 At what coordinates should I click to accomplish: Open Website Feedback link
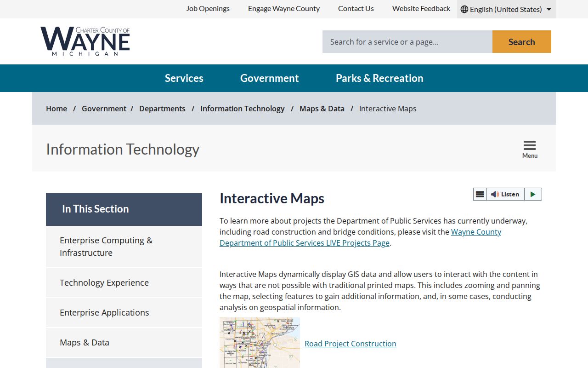click(421, 8)
